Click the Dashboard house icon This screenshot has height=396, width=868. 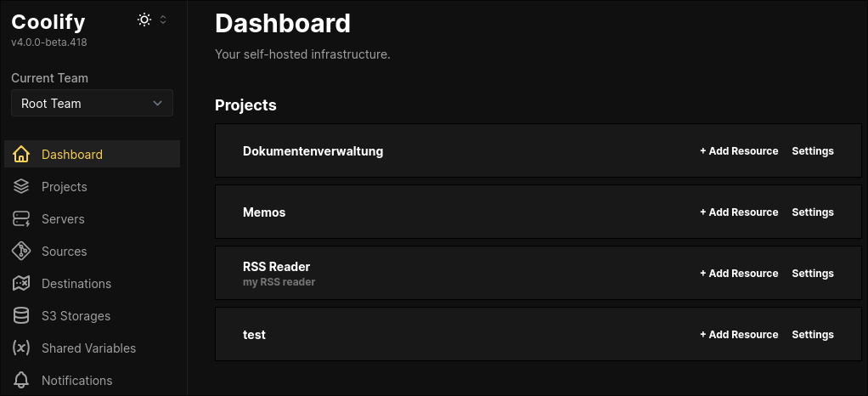21,154
